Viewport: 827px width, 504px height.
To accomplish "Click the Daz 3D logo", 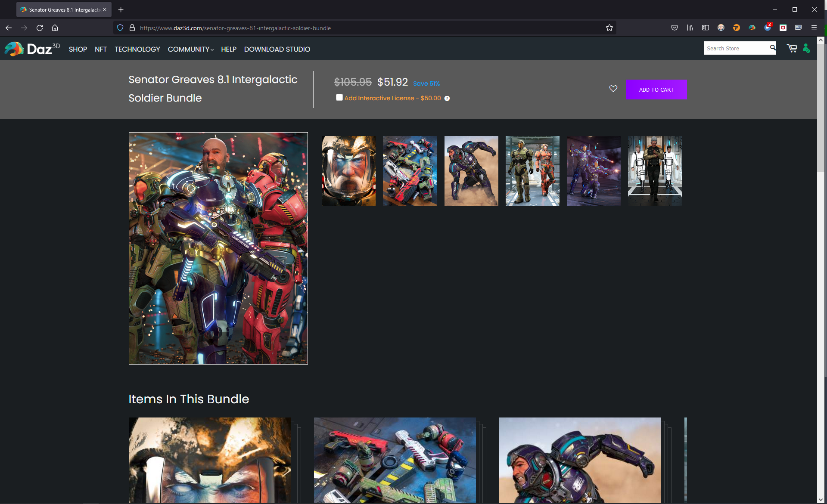I will click(32, 49).
